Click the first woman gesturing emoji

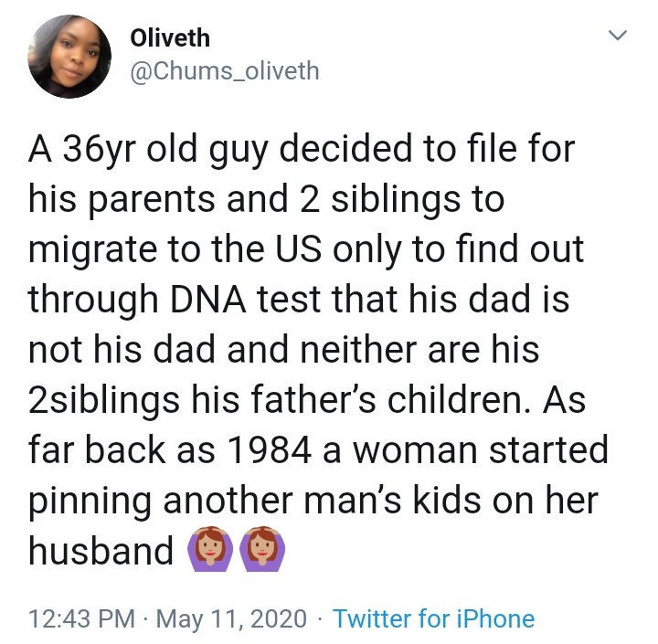tap(207, 549)
